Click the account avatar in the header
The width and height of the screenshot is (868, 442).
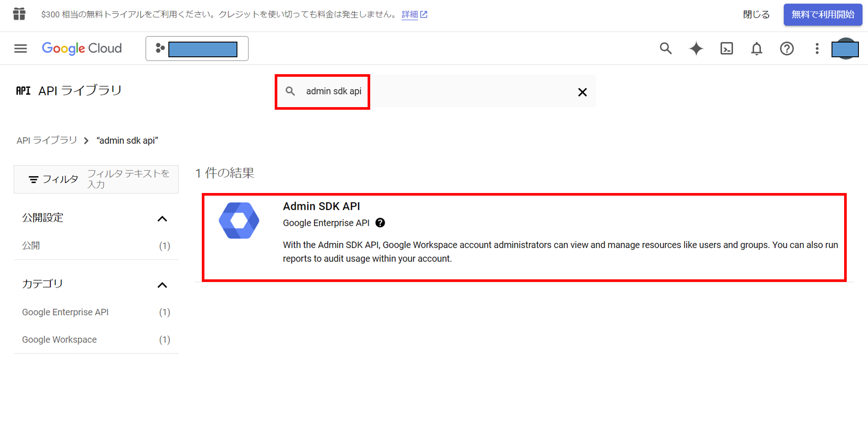click(x=845, y=49)
